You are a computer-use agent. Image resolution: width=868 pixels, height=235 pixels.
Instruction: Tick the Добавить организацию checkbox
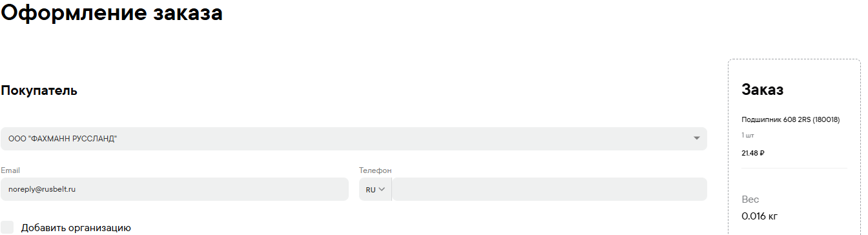[x=7, y=227]
